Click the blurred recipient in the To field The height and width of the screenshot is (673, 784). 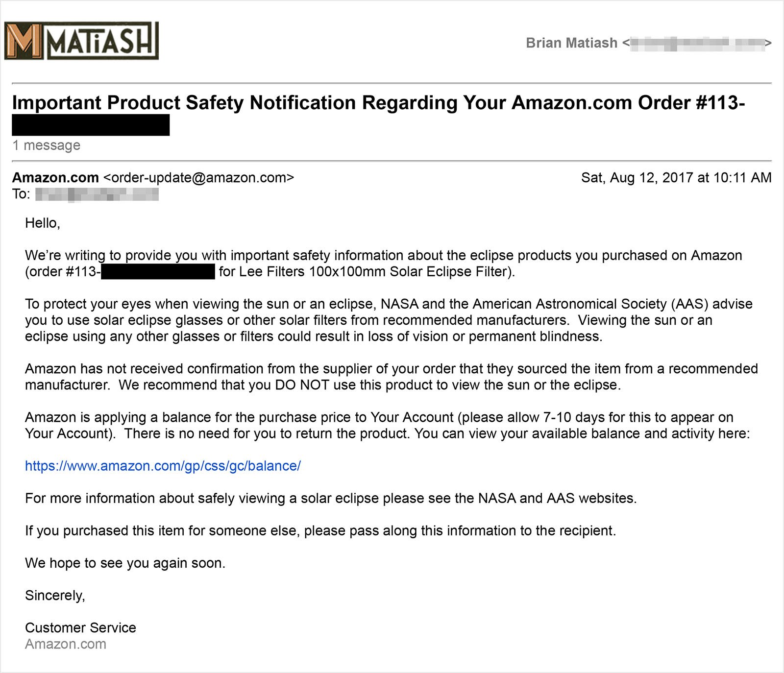[x=97, y=194]
